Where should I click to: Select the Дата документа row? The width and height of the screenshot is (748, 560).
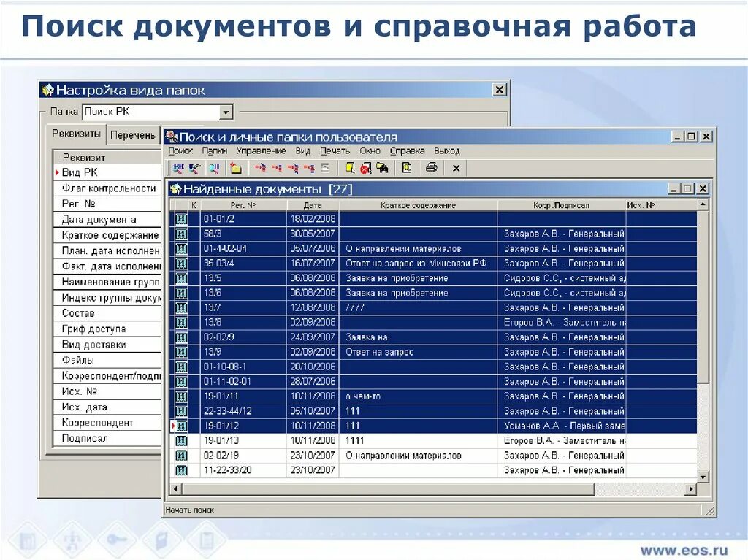click(x=107, y=220)
